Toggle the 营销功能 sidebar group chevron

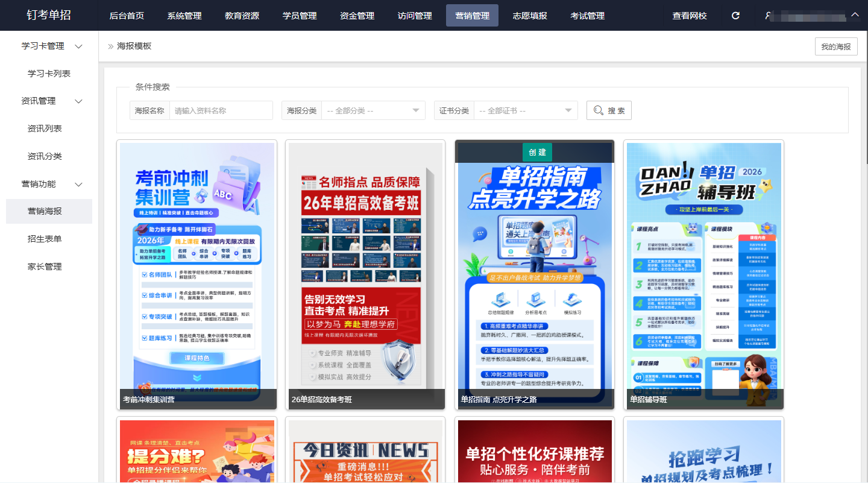(x=78, y=184)
